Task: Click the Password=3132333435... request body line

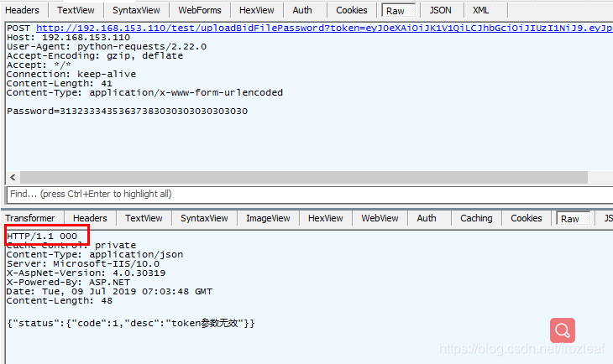Action: coord(127,112)
